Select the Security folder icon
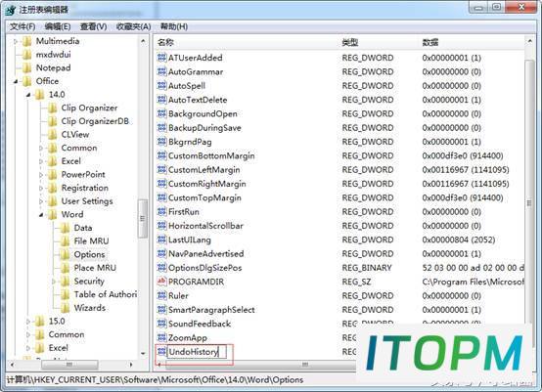The image size is (542, 392). click(65, 282)
